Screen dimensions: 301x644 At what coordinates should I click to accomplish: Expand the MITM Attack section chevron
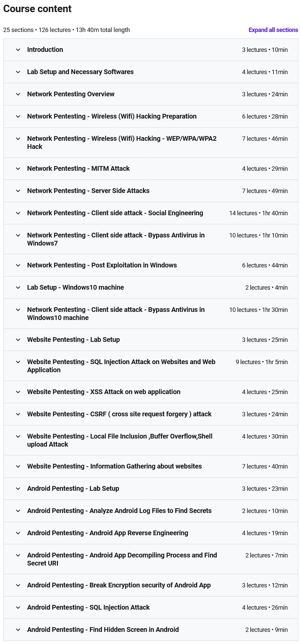click(18, 169)
